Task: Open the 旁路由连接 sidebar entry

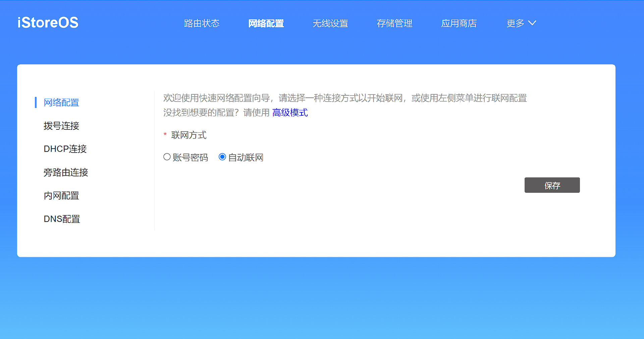Action: point(65,172)
